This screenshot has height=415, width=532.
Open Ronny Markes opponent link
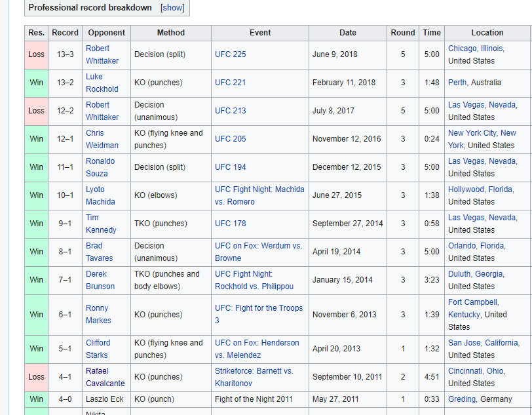[x=98, y=314]
